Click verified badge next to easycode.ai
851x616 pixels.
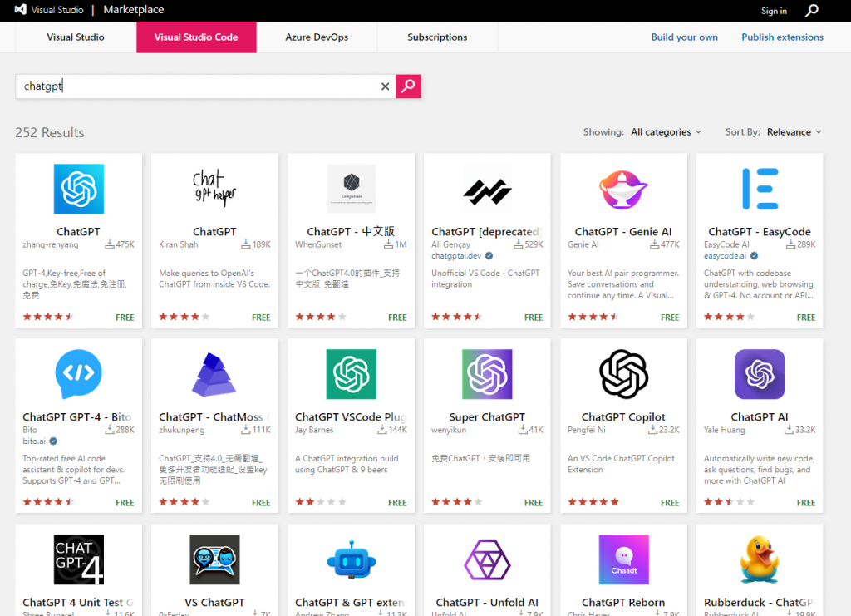[754, 255]
